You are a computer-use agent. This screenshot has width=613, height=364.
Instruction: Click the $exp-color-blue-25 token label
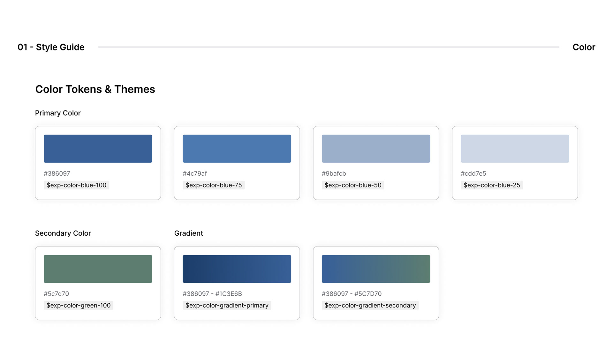tap(492, 185)
